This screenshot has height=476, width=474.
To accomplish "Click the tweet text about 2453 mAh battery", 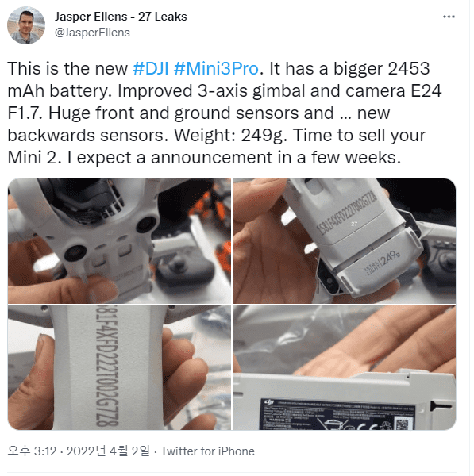I will coord(225,113).
